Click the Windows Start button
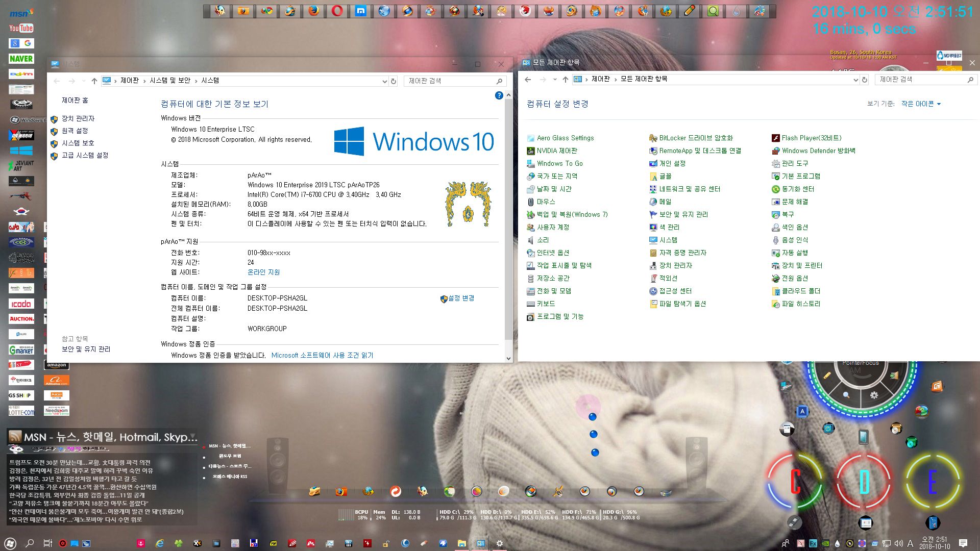The height and width of the screenshot is (551, 980). [10, 543]
